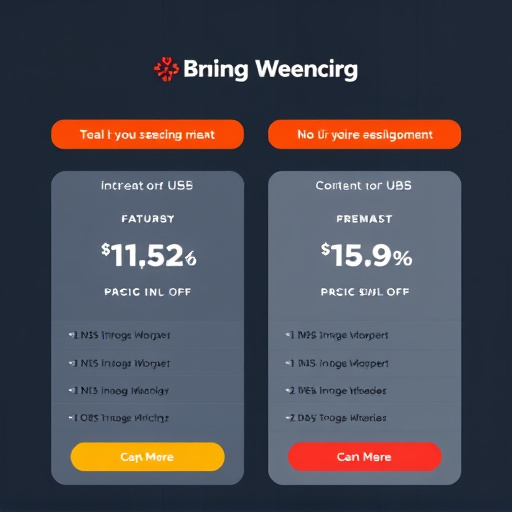This screenshot has height=512, width=512.
Task: Click the red Can More button
Action: pos(364,457)
